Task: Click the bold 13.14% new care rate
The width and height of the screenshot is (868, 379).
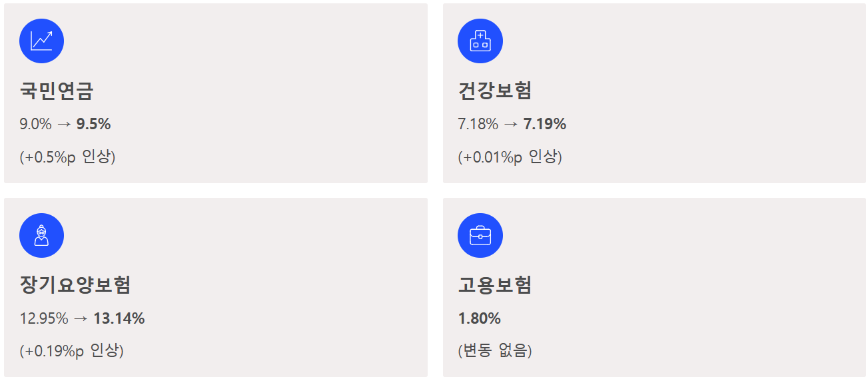Action: [x=119, y=318]
